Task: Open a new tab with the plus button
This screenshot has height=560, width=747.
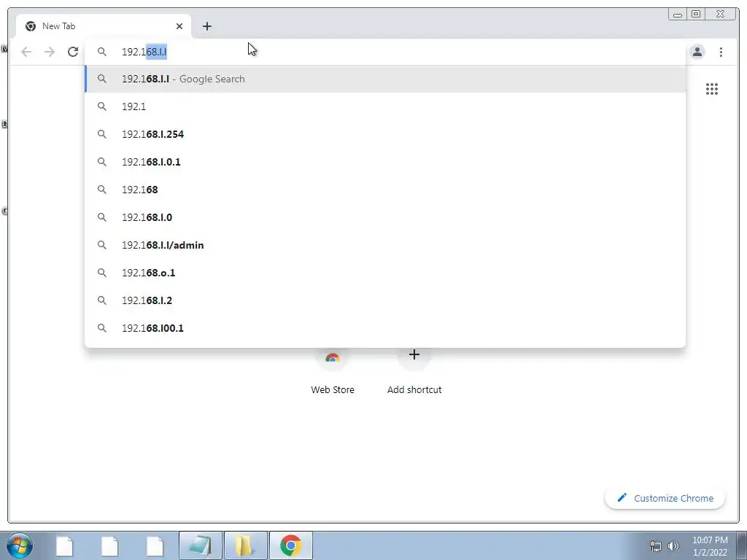Action: click(x=206, y=26)
